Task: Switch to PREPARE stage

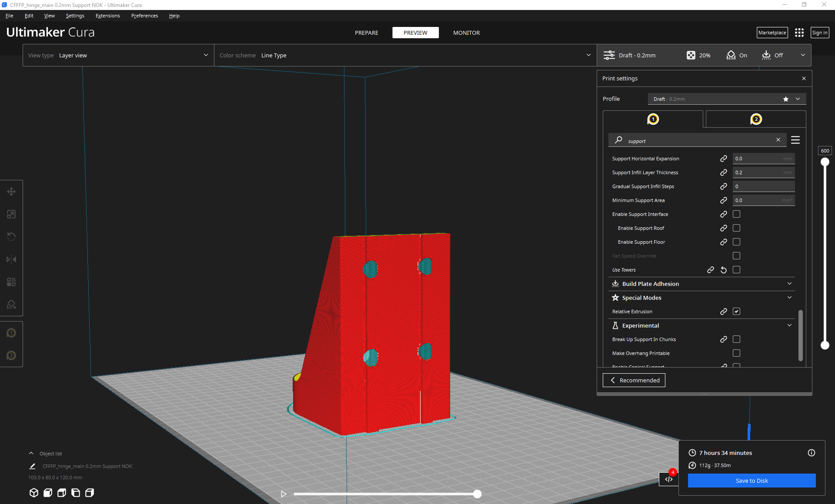Action: (367, 33)
